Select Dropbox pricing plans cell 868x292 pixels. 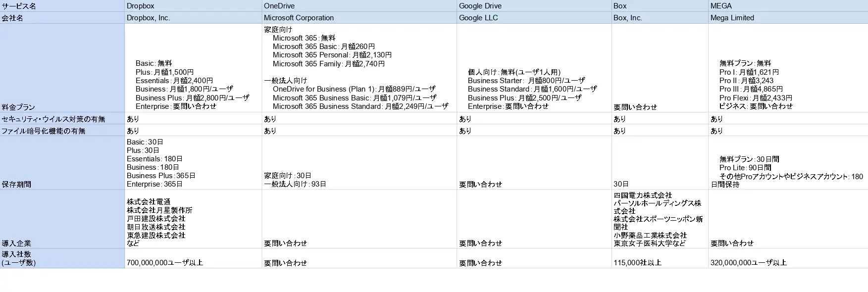193,84
